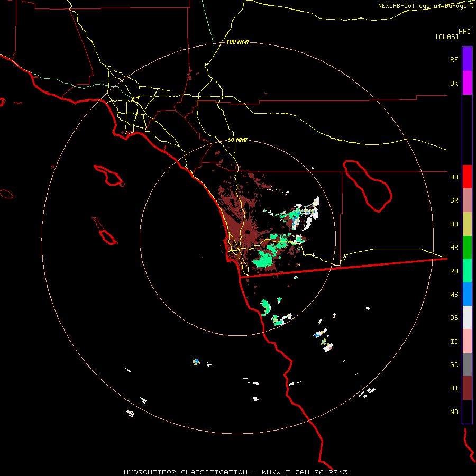Click the DS white legend color block

click(x=467, y=317)
